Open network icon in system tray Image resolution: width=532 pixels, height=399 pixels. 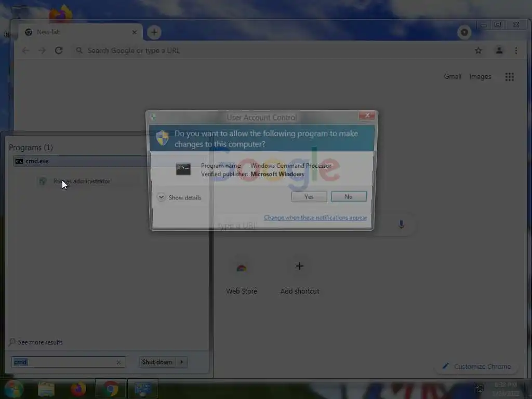pyautogui.click(x=480, y=389)
